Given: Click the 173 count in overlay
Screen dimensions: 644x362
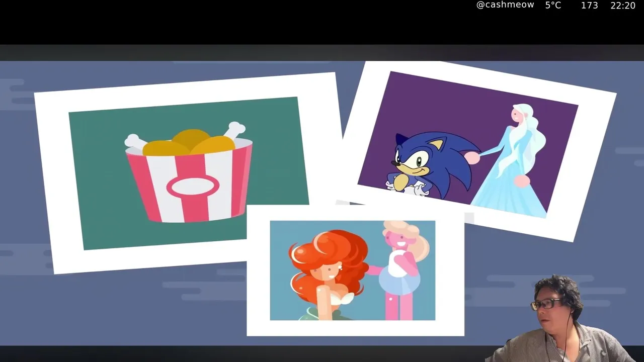Looking at the screenshot, I should click(589, 5).
